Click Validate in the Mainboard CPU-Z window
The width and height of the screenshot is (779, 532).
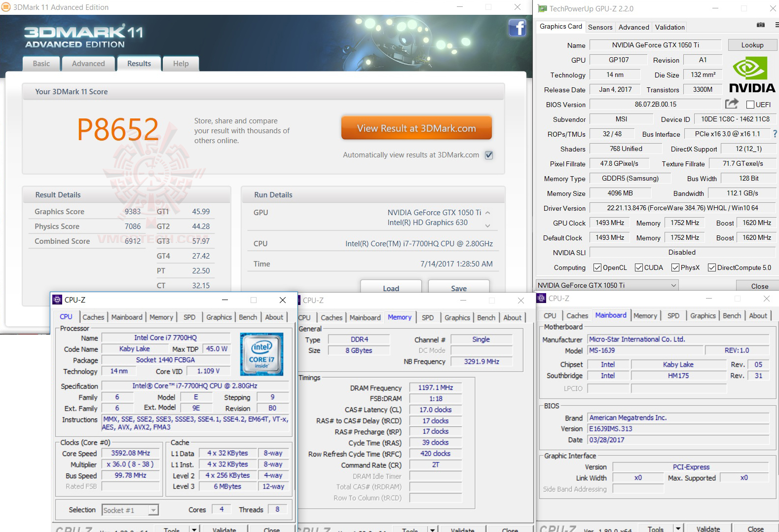coord(708,529)
